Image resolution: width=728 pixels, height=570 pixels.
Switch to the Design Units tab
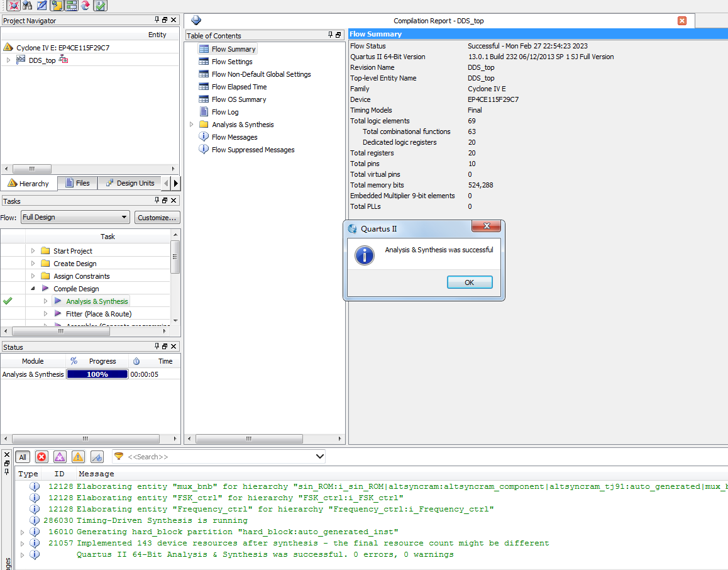(x=130, y=183)
